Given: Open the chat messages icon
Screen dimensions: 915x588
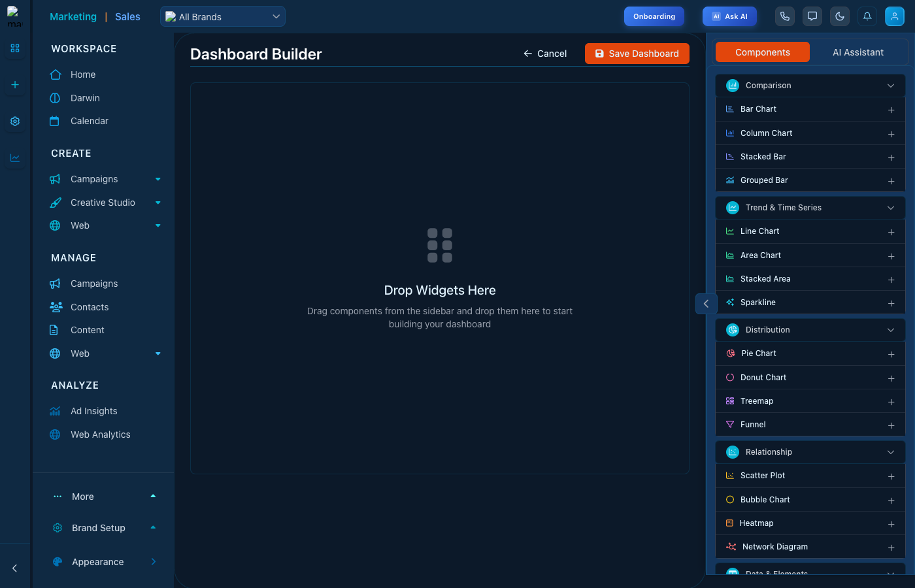Looking at the screenshot, I should click(x=812, y=16).
